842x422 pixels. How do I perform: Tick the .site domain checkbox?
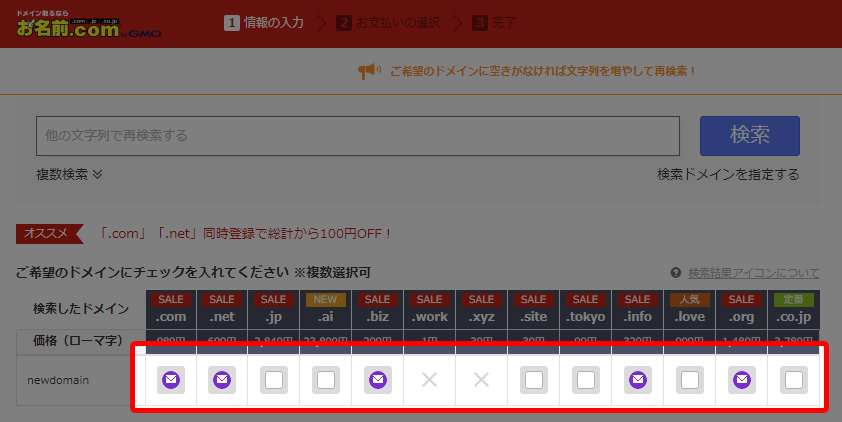point(534,380)
